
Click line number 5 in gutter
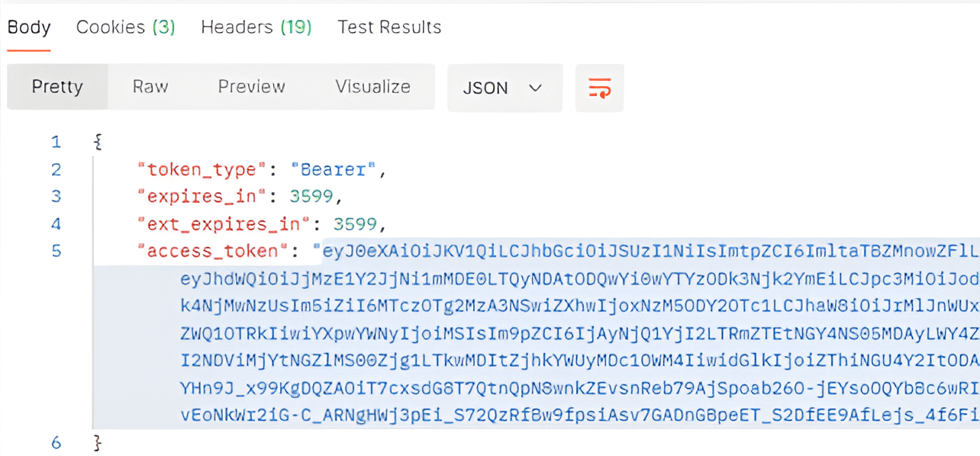56,251
